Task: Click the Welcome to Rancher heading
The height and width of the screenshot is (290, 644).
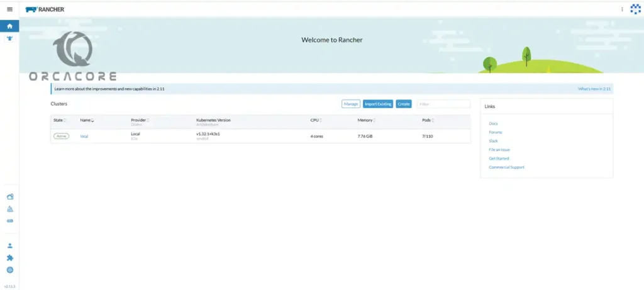Action: [x=332, y=40]
